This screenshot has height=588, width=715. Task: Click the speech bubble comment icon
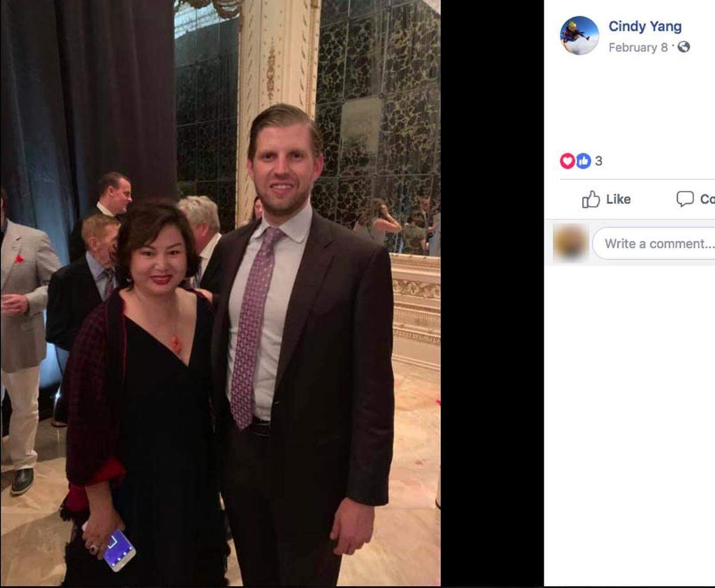(x=685, y=199)
